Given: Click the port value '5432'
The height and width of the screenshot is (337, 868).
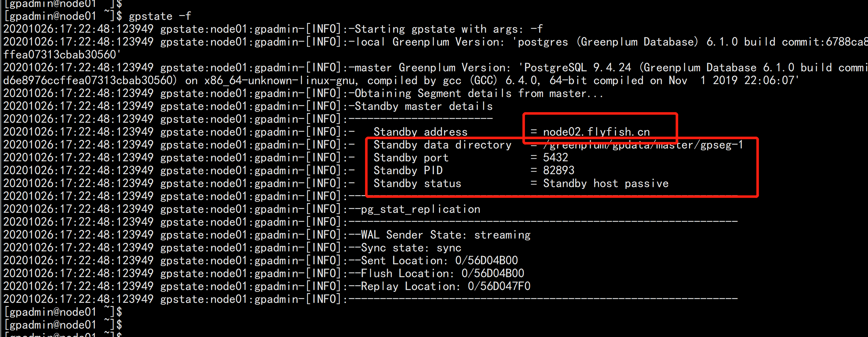Looking at the screenshot, I should click(x=555, y=158).
